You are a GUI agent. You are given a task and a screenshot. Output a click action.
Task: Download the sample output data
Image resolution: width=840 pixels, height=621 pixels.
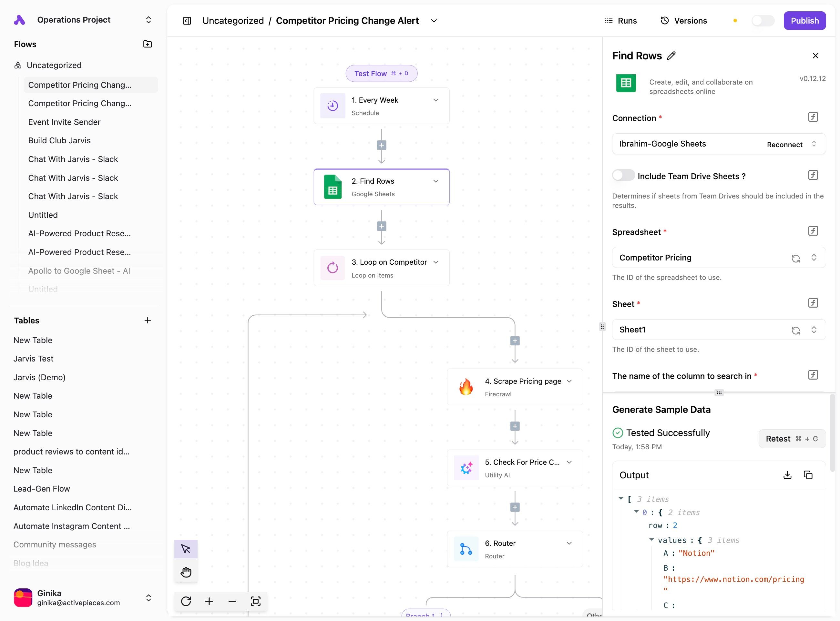787,475
